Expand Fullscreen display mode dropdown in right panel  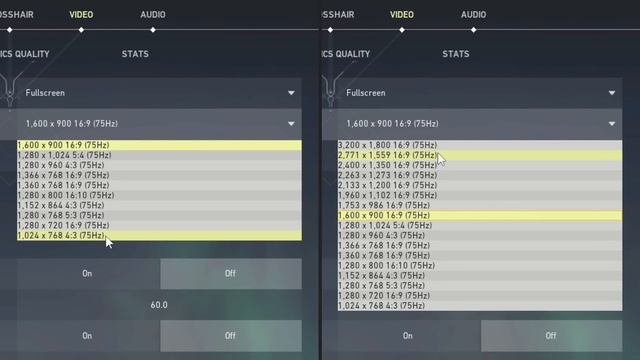click(480, 93)
